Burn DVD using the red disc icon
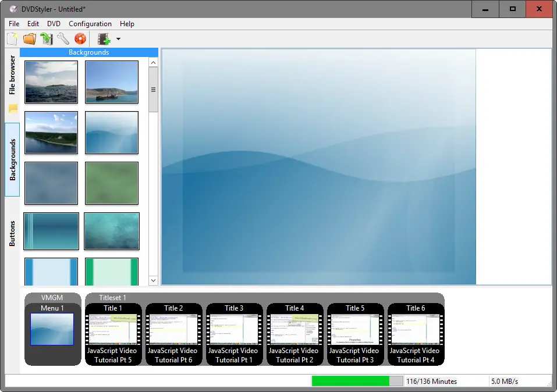The image size is (557, 392). tap(80, 39)
